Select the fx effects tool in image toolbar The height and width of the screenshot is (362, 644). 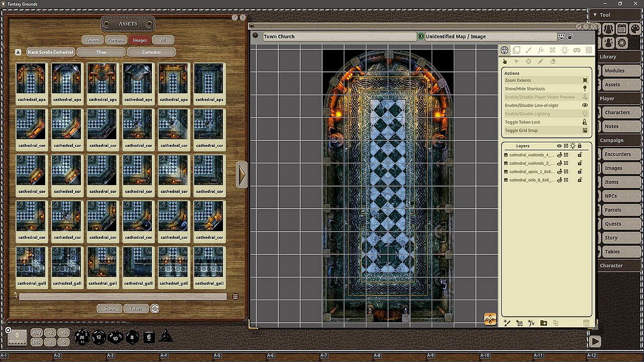coord(541,50)
